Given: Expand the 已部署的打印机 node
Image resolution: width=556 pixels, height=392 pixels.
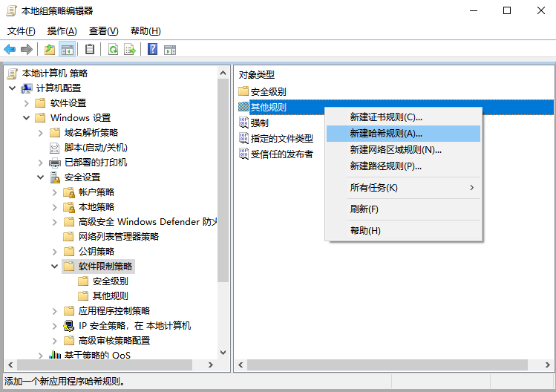Looking at the screenshot, I should click(41, 163).
